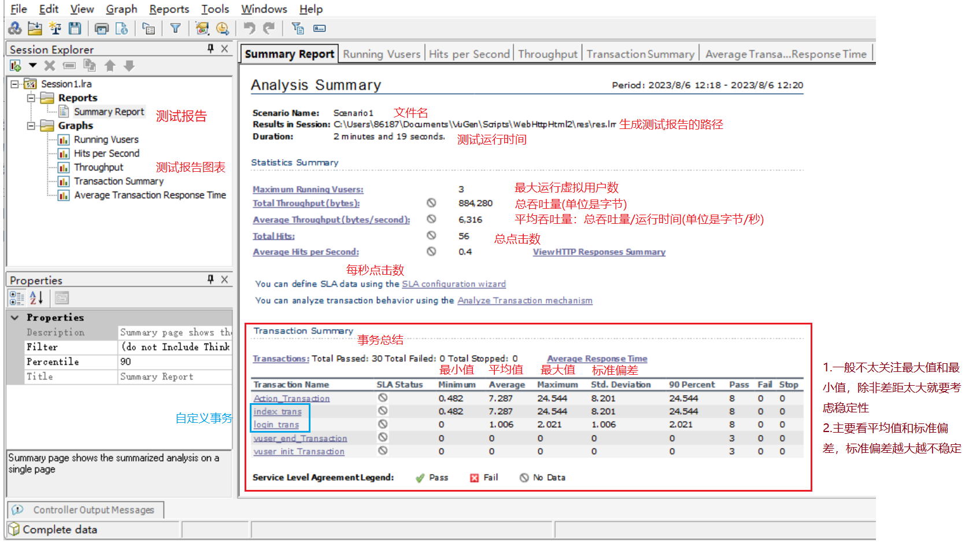Open the Tools menu
The height and width of the screenshot is (546, 980).
point(215,9)
